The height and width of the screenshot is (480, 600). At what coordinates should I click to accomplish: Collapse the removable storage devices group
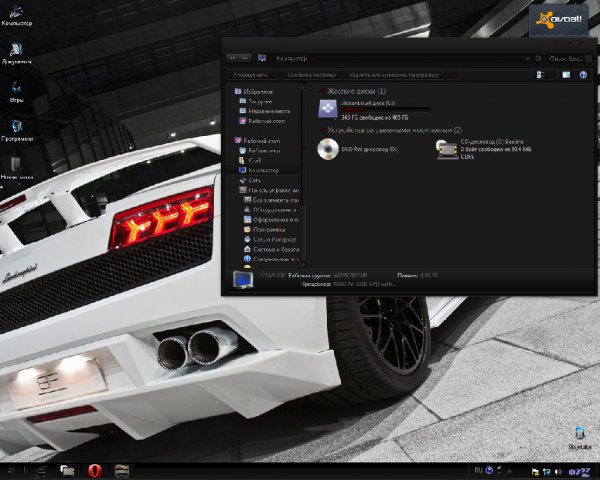tap(322, 130)
